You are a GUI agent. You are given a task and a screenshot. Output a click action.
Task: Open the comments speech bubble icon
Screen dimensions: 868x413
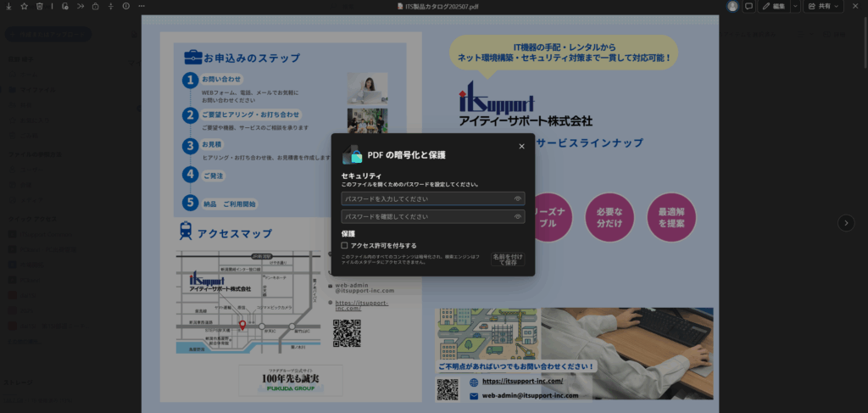[x=749, y=6]
